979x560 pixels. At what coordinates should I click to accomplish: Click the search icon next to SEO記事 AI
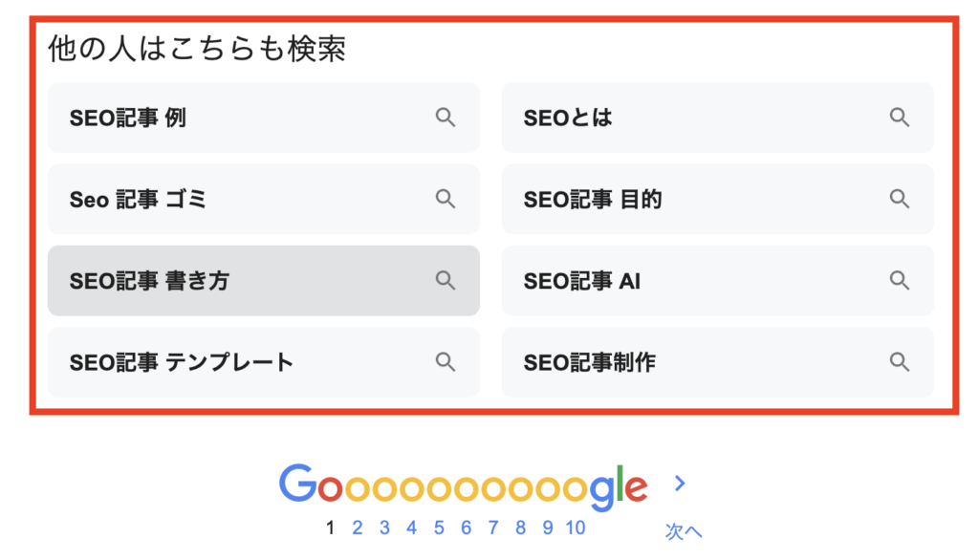[x=900, y=280]
